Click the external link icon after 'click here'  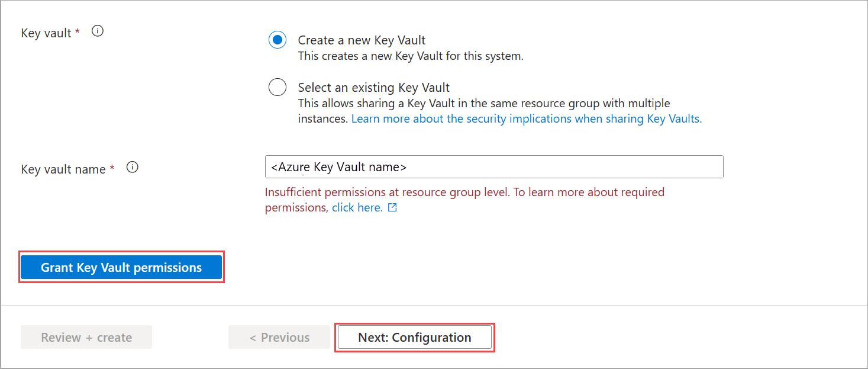(x=392, y=208)
